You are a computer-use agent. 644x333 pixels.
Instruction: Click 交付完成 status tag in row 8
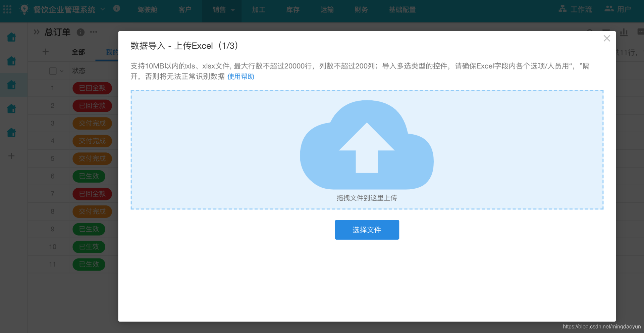92,211
